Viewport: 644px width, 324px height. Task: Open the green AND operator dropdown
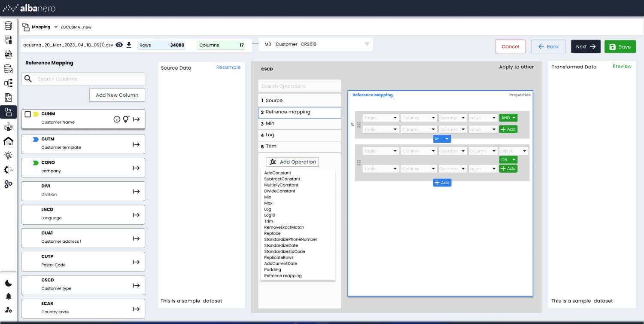[x=508, y=118]
